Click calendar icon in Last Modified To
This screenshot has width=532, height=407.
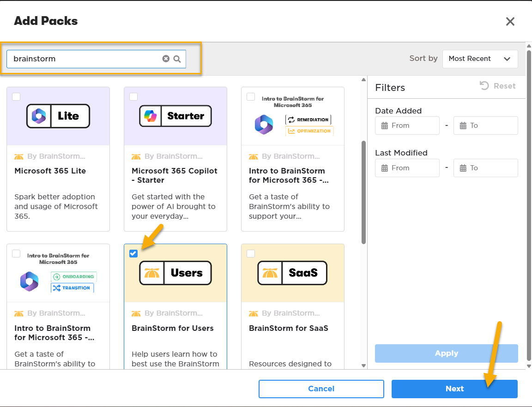(463, 168)
